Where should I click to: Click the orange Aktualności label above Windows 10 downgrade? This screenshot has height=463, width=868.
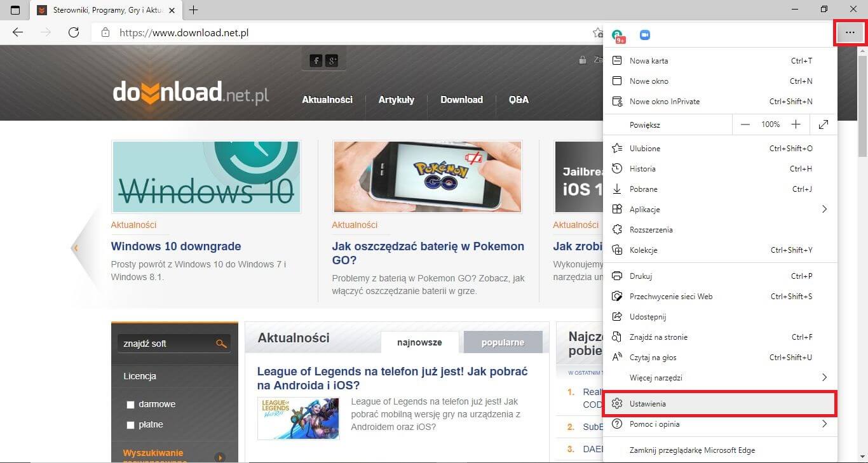click(x=133, y=225)
